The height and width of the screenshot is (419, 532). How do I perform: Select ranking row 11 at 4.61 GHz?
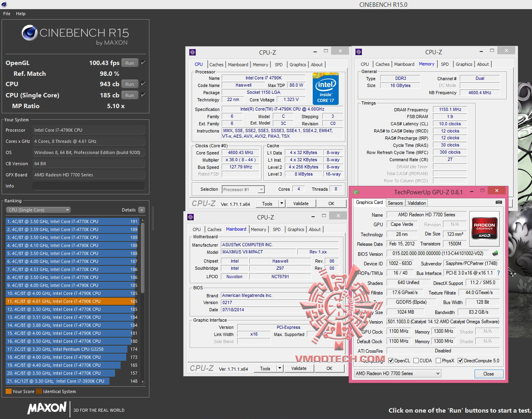[72, 301]
